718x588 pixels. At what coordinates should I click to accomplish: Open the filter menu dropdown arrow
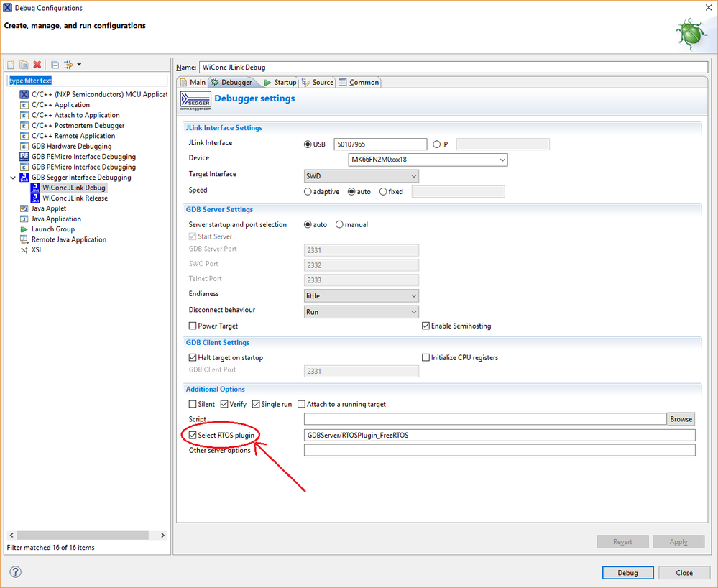[79, 65]
